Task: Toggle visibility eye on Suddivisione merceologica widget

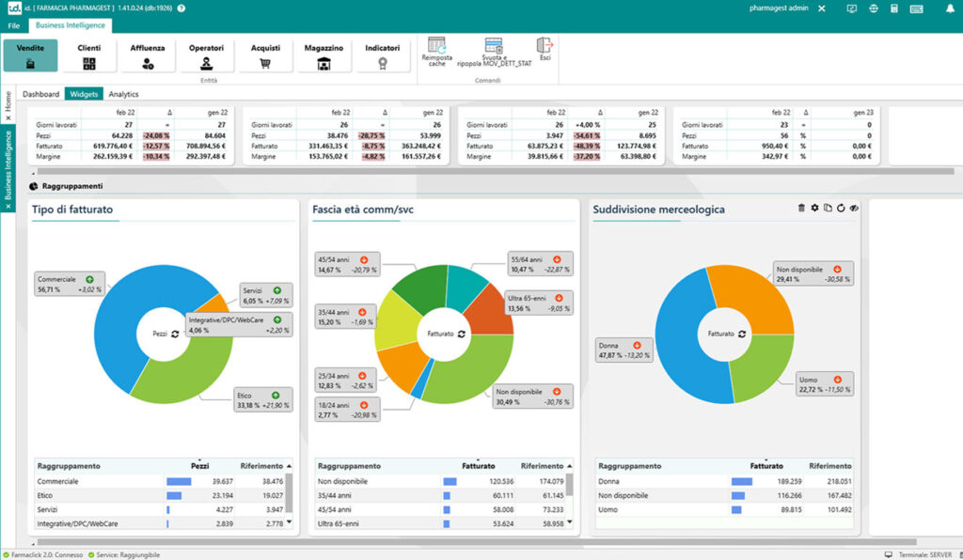Action: click(x=854, y=209)
